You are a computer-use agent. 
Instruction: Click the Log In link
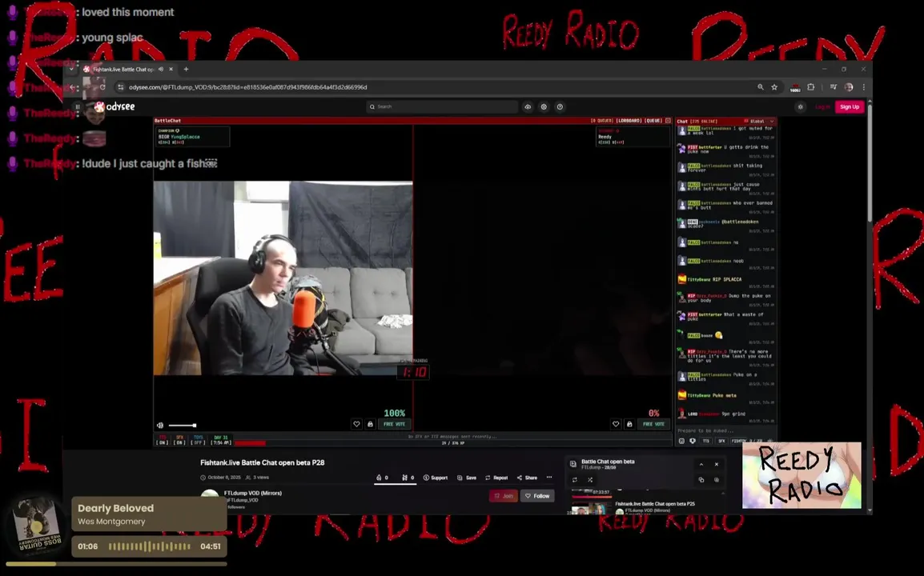[x=822, y=106]
